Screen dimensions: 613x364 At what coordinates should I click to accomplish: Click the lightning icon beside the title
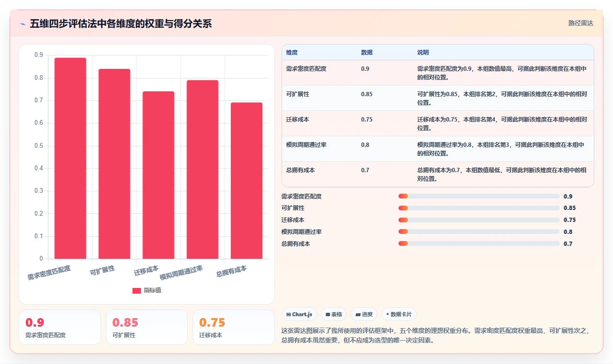(23, 24)
